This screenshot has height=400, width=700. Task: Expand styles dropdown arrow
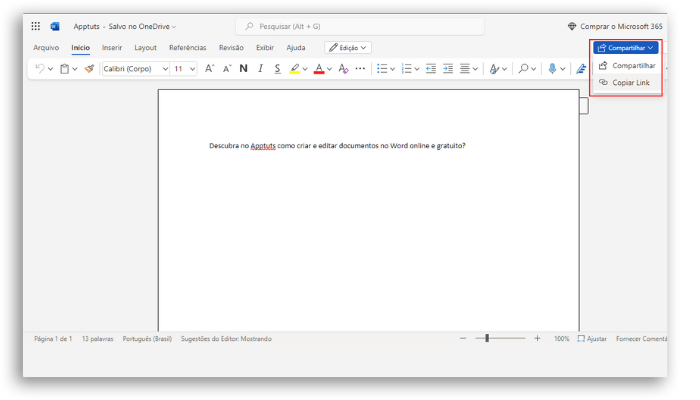(x=504, y=69)
